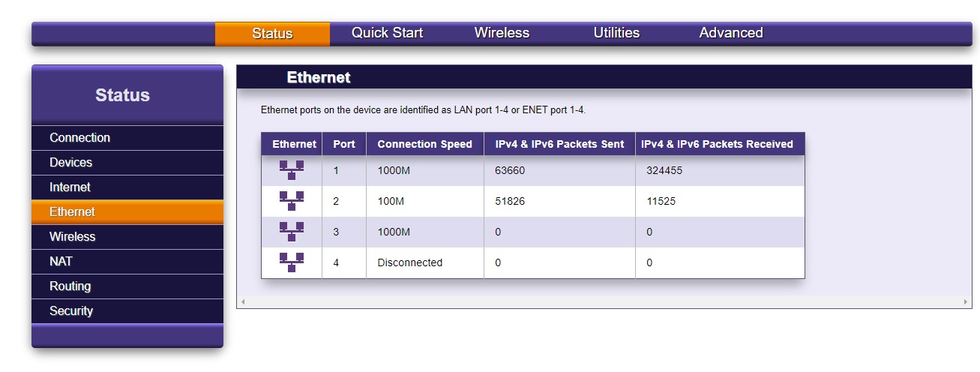View the NAT status page
The width and height of the screenshot is (980, 372).
(61, 262)
